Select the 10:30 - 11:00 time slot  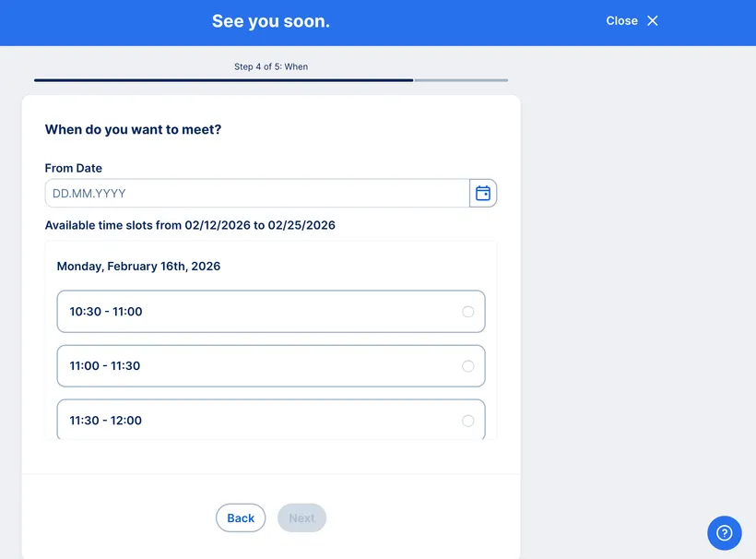point(270,311)
